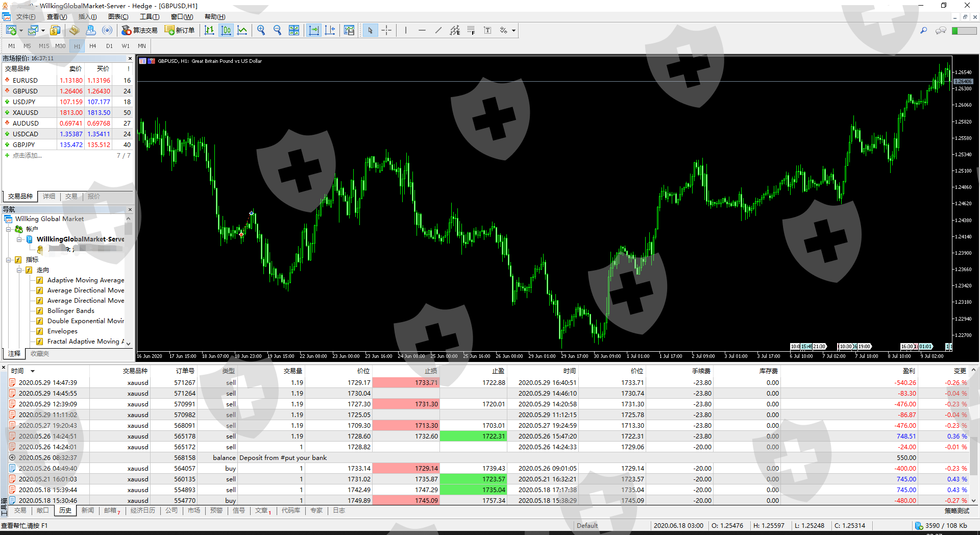Select the trendline drawing tool
The width and height of the screenshot is (980, 535).
(x=438, y=30)
